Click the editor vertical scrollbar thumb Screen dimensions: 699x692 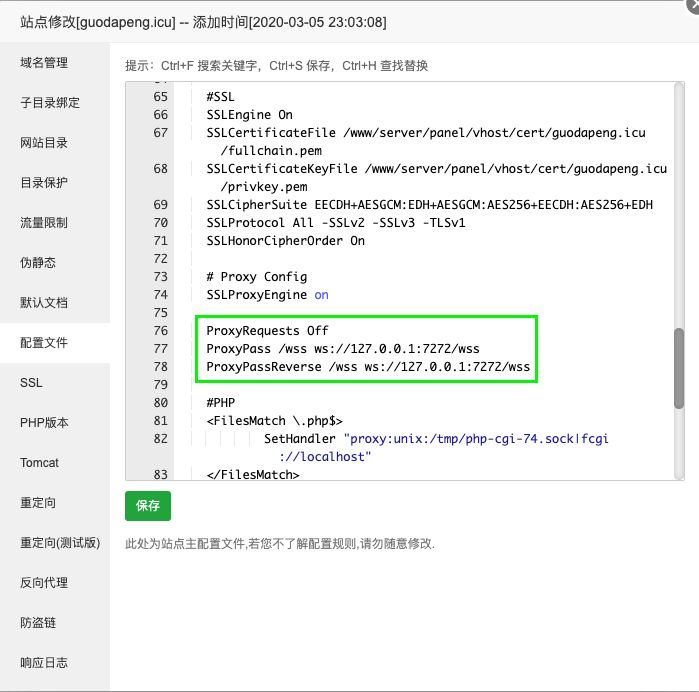(x=679, y=368)
